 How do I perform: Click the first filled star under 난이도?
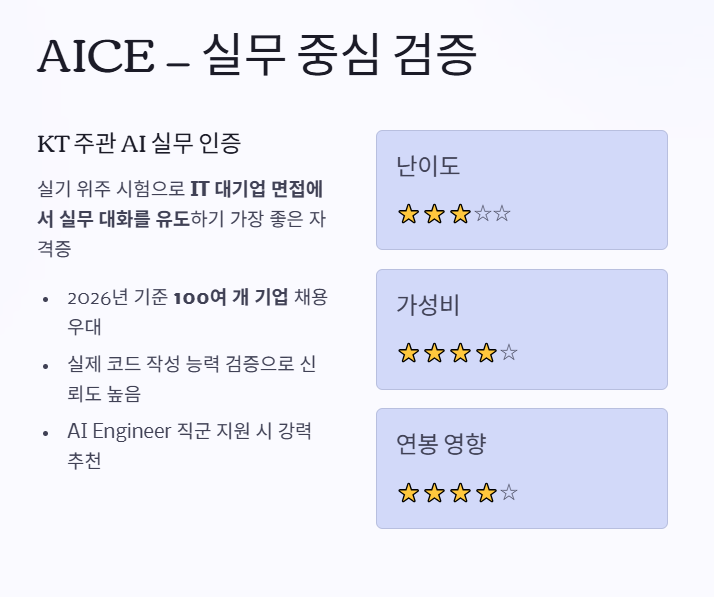pos(408,214)
